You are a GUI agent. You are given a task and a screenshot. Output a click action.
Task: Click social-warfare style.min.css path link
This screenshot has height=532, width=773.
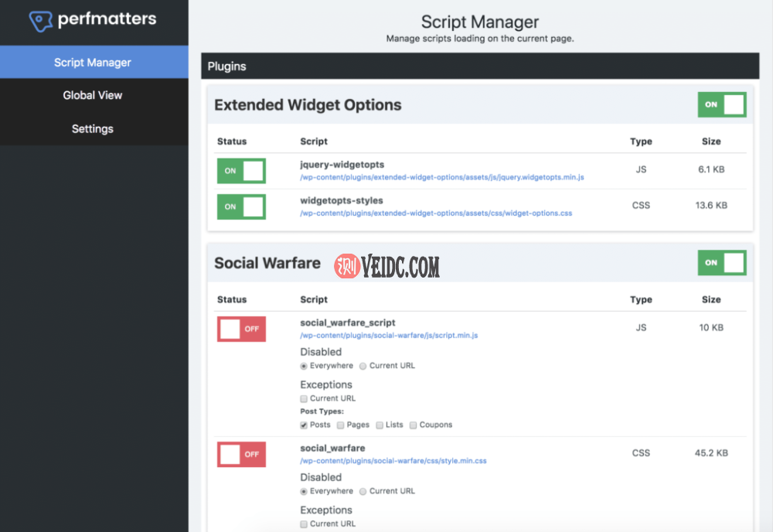point(393,461)
